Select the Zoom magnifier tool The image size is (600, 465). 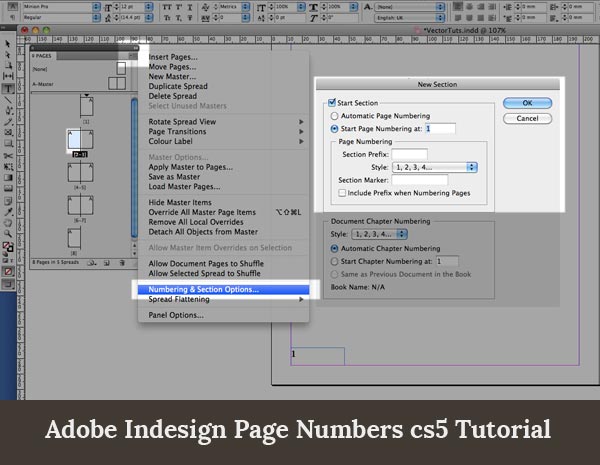8,233
